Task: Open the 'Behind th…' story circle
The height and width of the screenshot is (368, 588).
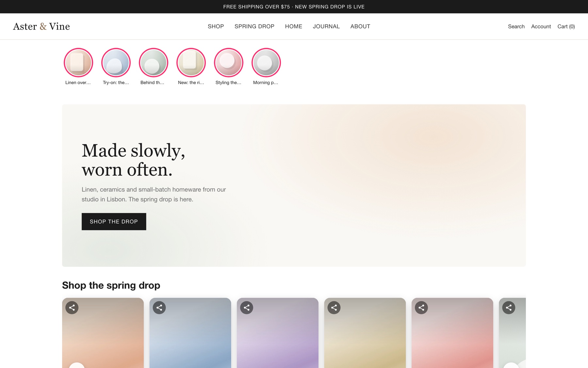Action: click(x=154, y=62)
